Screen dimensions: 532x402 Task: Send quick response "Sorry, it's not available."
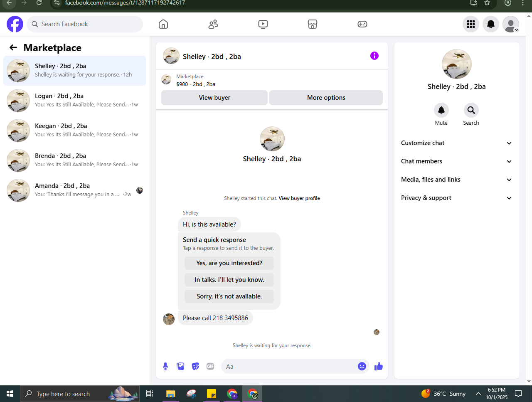tap(229, 296)
